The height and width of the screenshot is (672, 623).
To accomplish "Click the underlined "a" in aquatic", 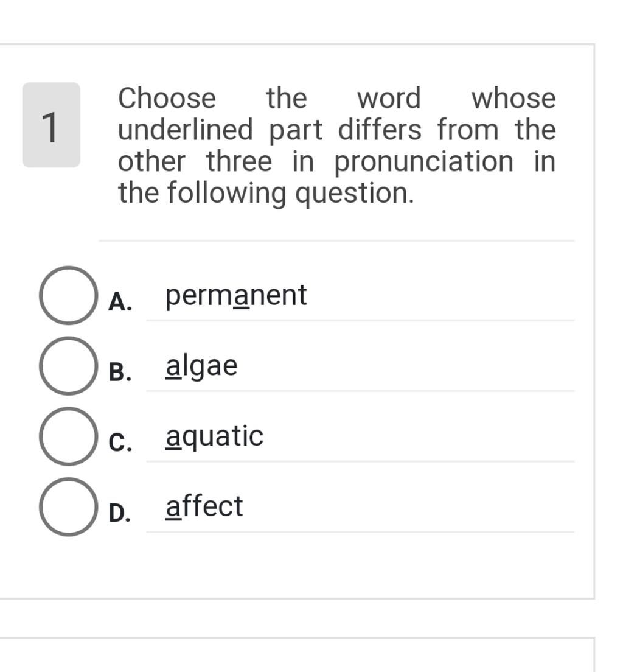I will pos(173,439).
